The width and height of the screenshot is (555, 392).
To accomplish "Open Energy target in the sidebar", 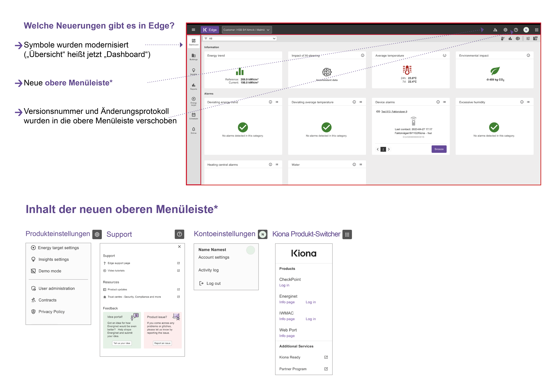I will tap(194, 101).
